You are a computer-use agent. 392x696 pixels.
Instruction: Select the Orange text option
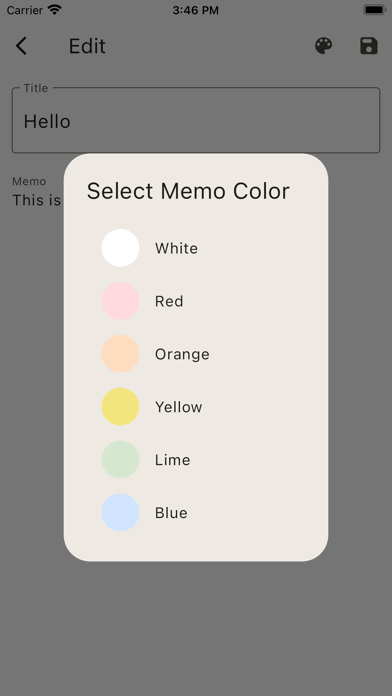click(x=182, y=354)
